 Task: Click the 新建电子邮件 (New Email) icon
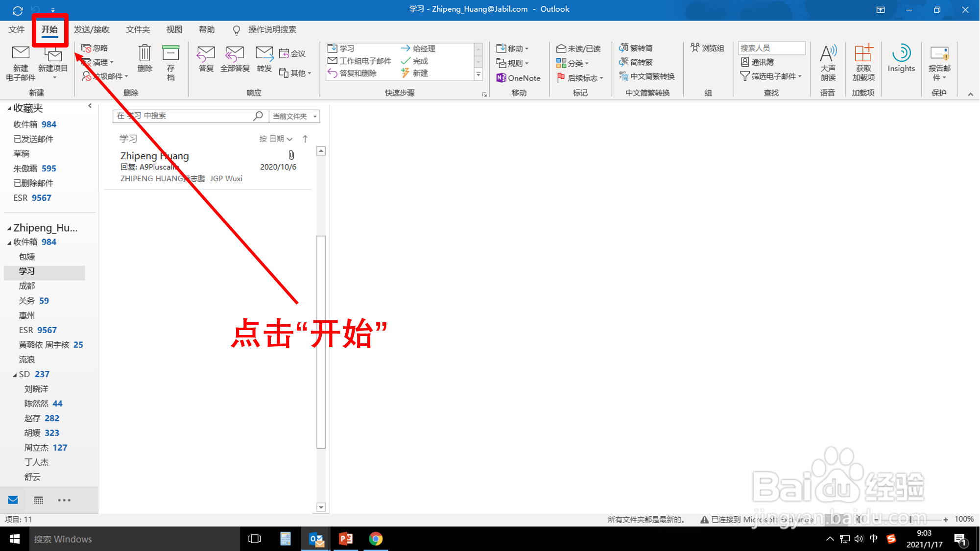(x=20, y=60)
